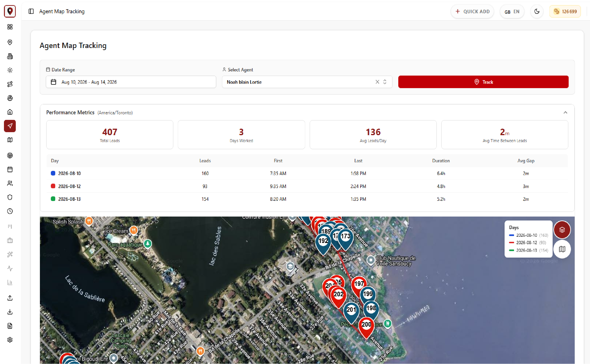This screenshot has height=364, width=590.
Task: Open the bar chart sidebar icon
Action: (10, 282)
